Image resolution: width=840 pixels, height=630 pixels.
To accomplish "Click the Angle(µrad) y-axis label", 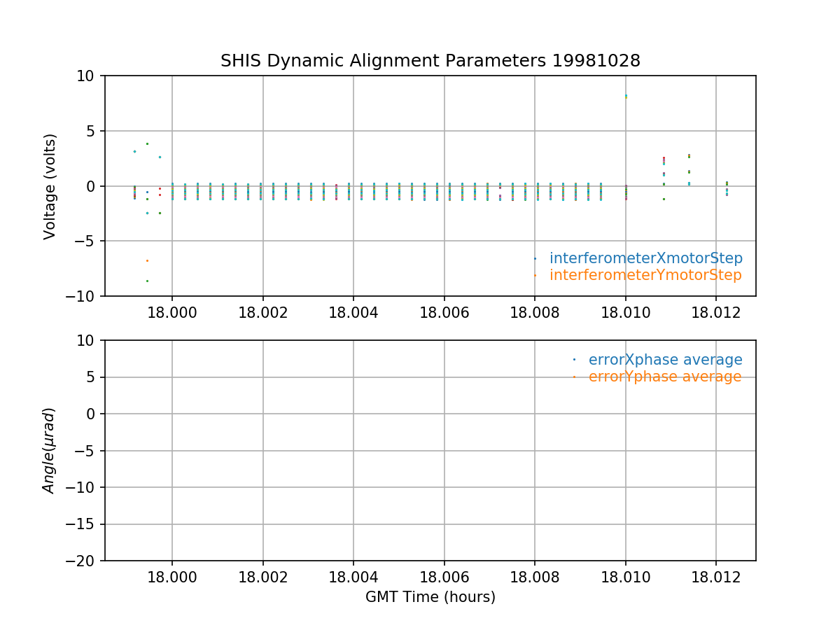I will click(50, 450).
